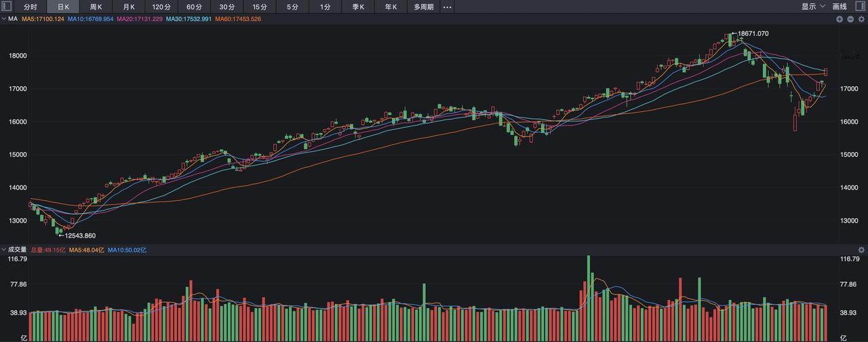
Task: Click the 画线 drawing tools button
Action: click(x=840, y=7)
